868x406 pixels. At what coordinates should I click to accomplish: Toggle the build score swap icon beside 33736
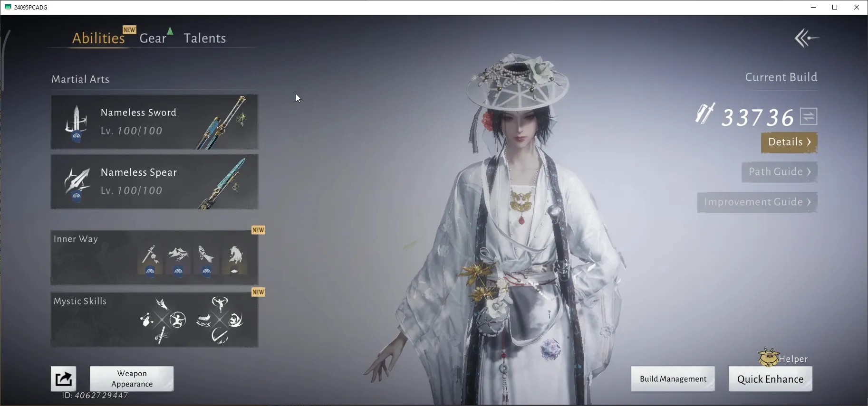click(x=809, y=116)
